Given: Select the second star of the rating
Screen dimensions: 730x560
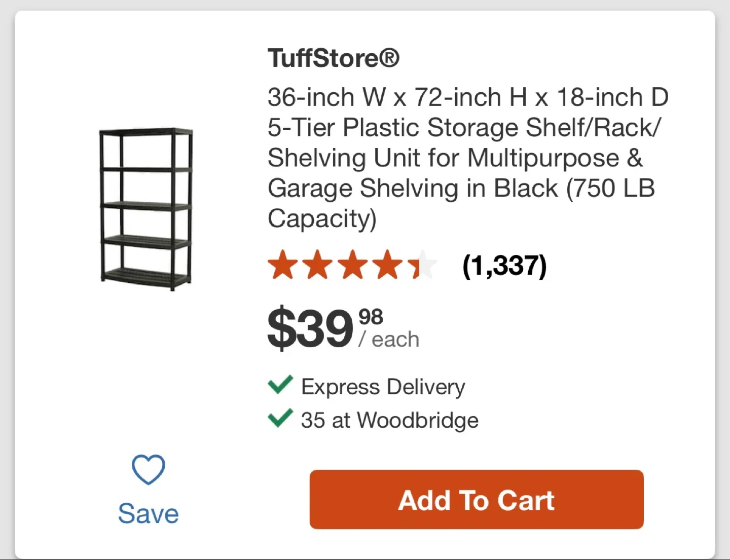Looking at the screenshot, I should [x=317, y=264].
